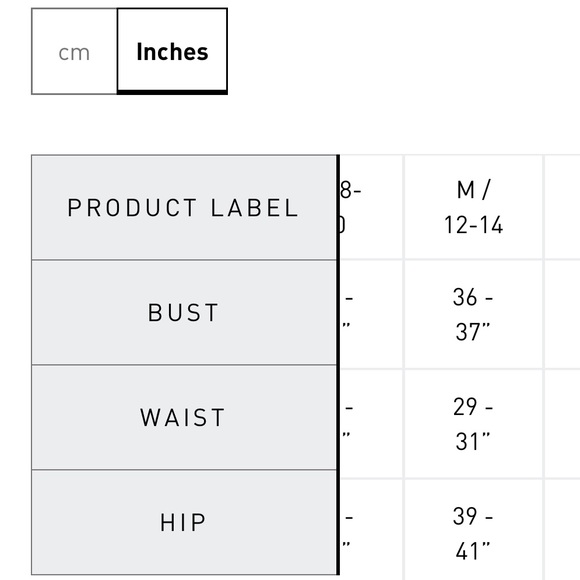The width and height of the screenshot is (580, 580).
Task: Click the partially hidden waist cell
Action: pyautogui.click(x=371, y=424)
